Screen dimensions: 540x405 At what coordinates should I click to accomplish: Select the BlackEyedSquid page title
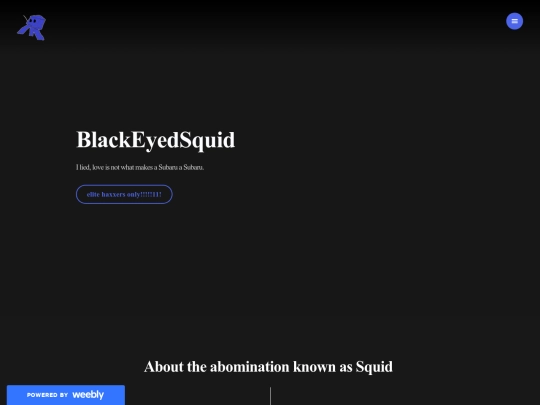[x=156, y=140]
